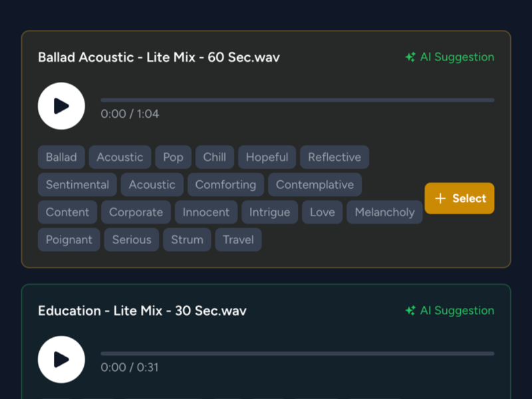This screenshot has width=532, height=399.
Task: Click the Travel tag chip
Action: pos(238,239)
